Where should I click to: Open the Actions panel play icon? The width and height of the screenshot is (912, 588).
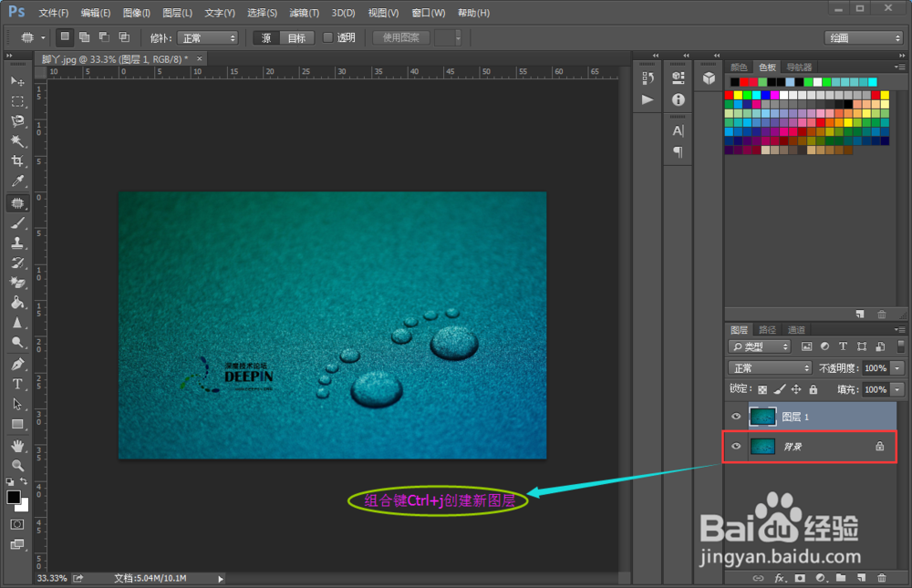648,99
